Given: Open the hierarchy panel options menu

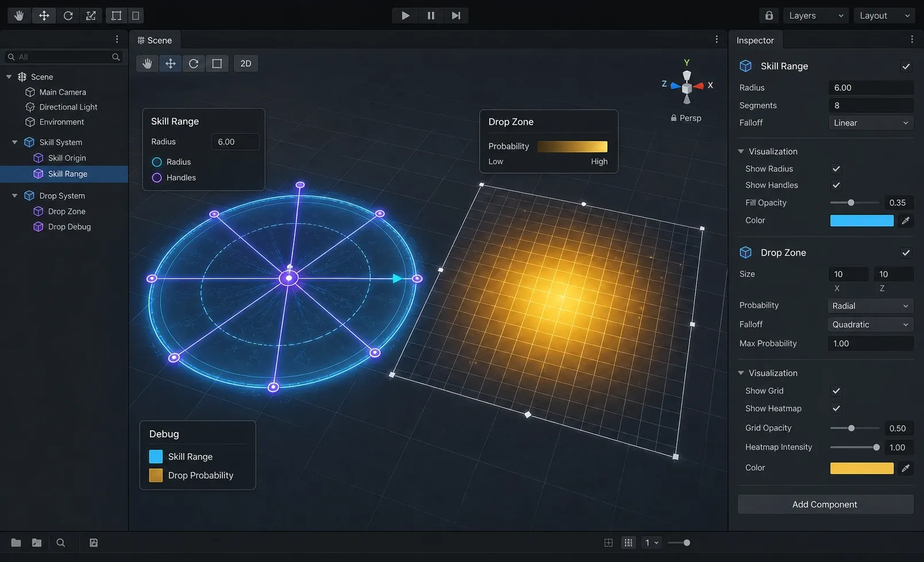Looking at the screenshot, I should (x=117, y=39).
